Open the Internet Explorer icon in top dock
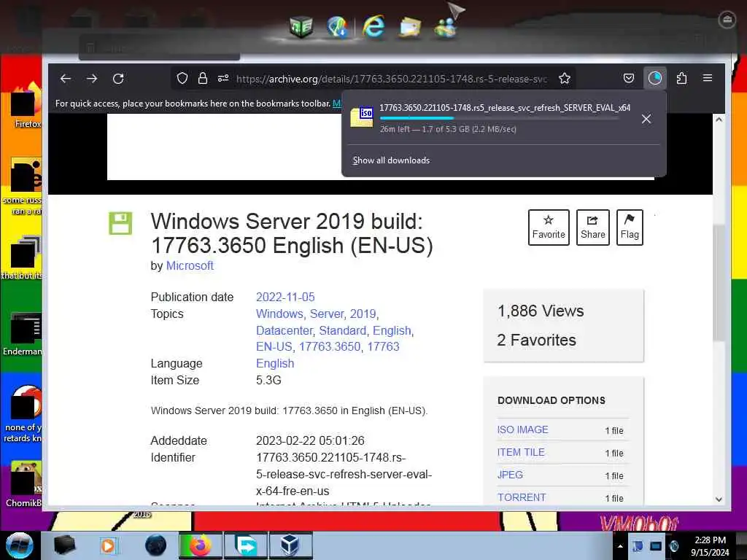 pos(373,26)
